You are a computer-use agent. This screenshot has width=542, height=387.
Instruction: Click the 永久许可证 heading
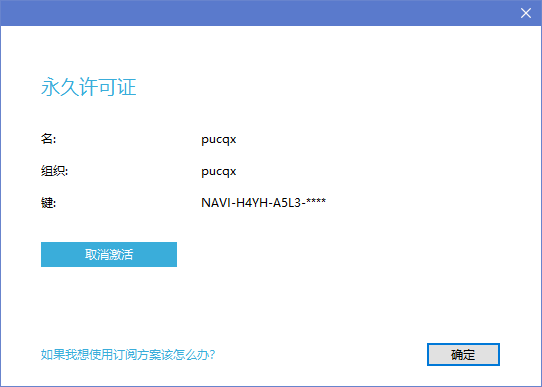89,87
